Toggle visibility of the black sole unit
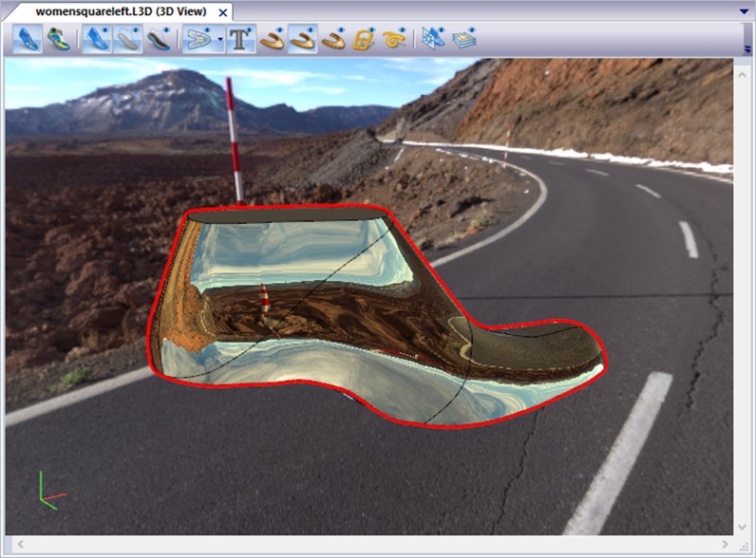Image resolution: width=756 pixels, height=558 pixels. point(160,39)
